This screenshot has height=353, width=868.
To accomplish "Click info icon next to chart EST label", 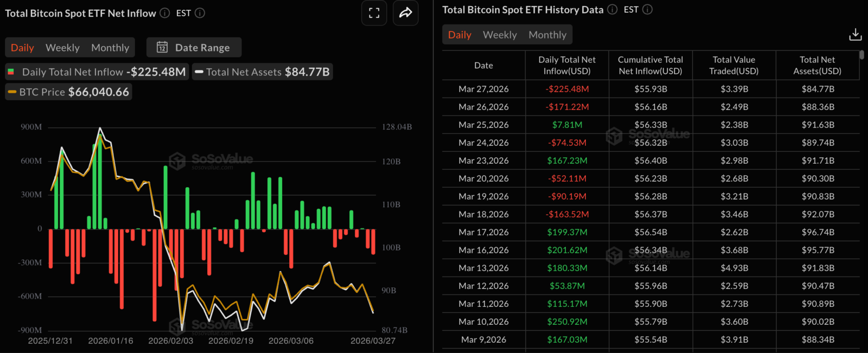I will pos(200,13).
